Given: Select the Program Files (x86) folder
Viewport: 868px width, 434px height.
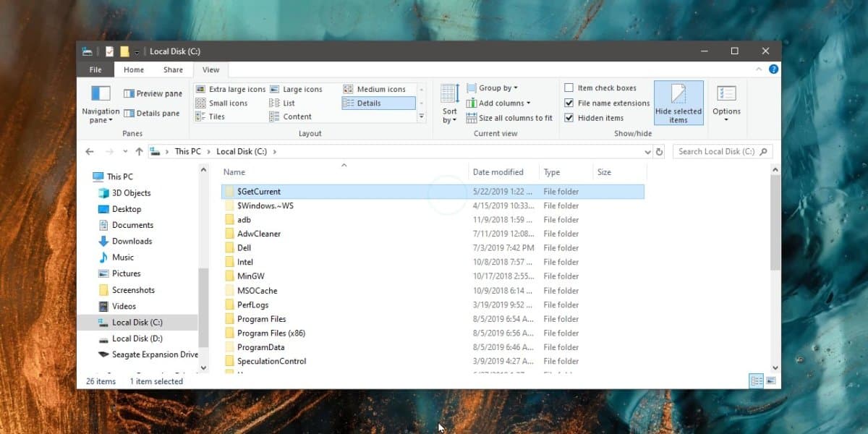Looking at the screenshot, I should tap(432, 333).
